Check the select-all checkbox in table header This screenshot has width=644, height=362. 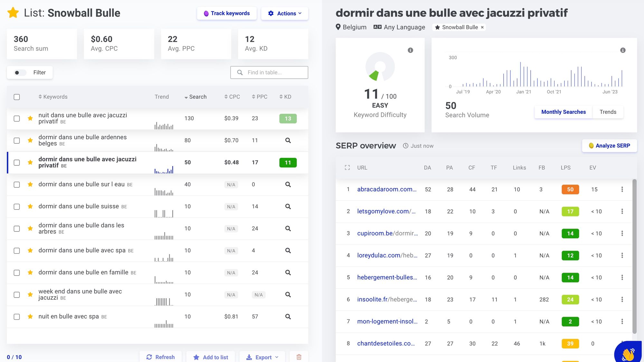(17, 97)
